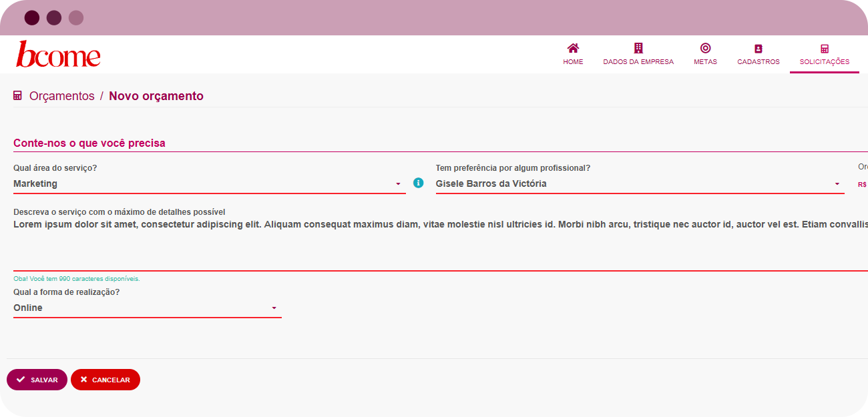Open Dados da Empresa building icon
This screenshot has width=868, height=417.
[x=638, y=48]
